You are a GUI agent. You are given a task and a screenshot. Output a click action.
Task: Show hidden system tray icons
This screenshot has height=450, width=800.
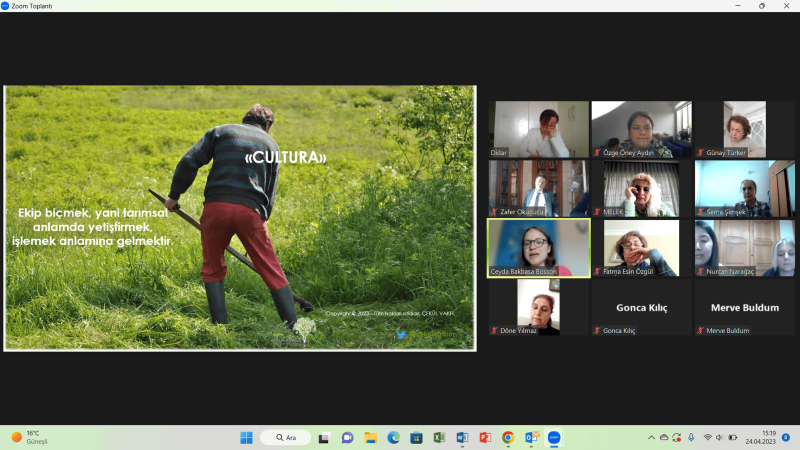651,438
